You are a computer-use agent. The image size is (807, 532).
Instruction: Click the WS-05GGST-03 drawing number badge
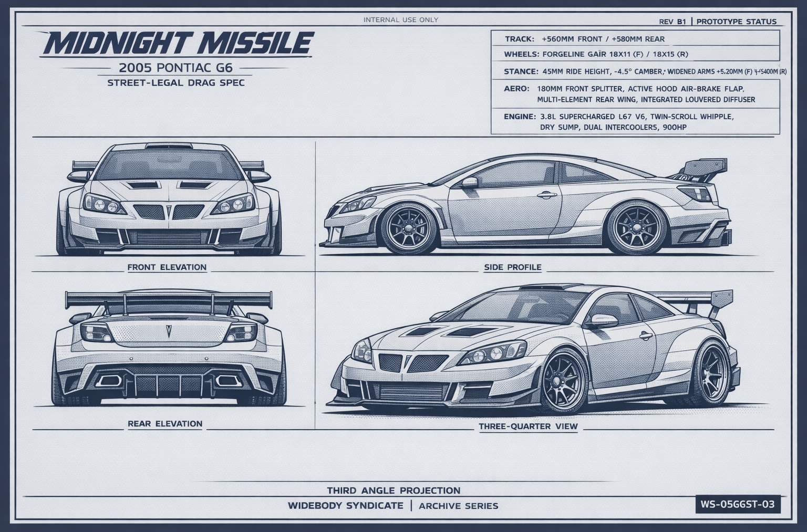[x=738, y=505]
